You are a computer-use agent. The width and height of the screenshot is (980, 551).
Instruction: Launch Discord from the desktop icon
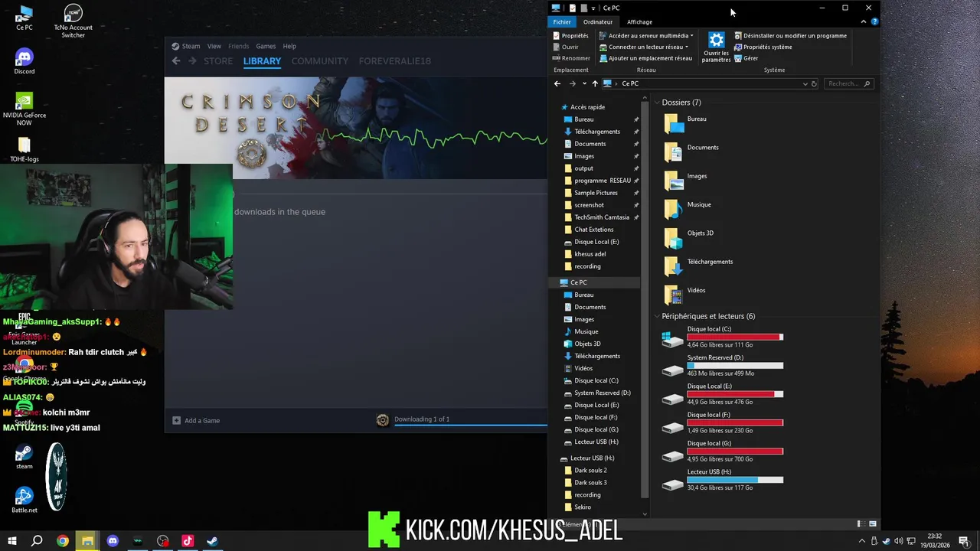pos(24,61)
